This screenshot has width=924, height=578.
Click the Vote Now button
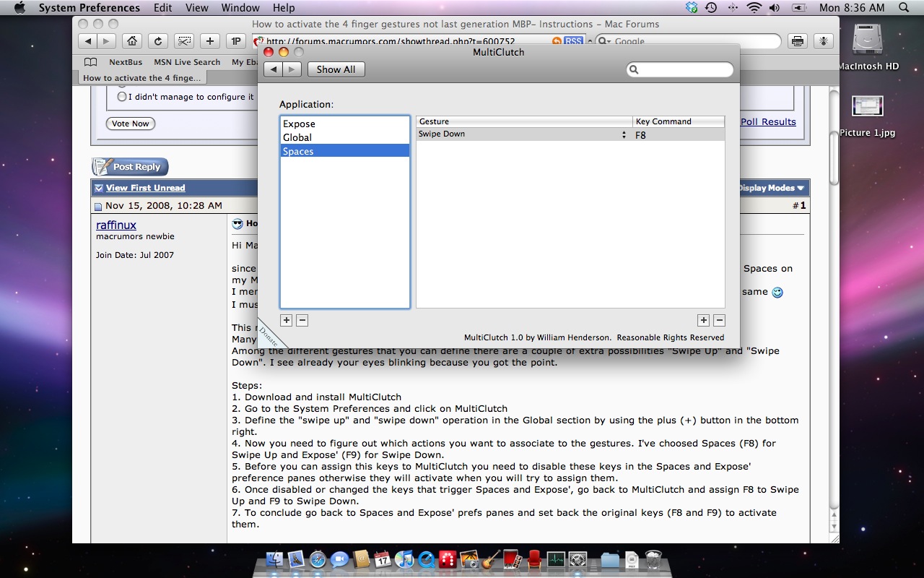point(131,124)
